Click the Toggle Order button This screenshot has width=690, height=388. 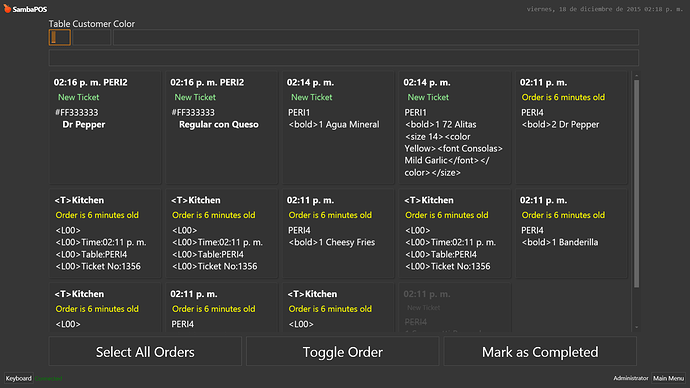(x=342, y=351)
